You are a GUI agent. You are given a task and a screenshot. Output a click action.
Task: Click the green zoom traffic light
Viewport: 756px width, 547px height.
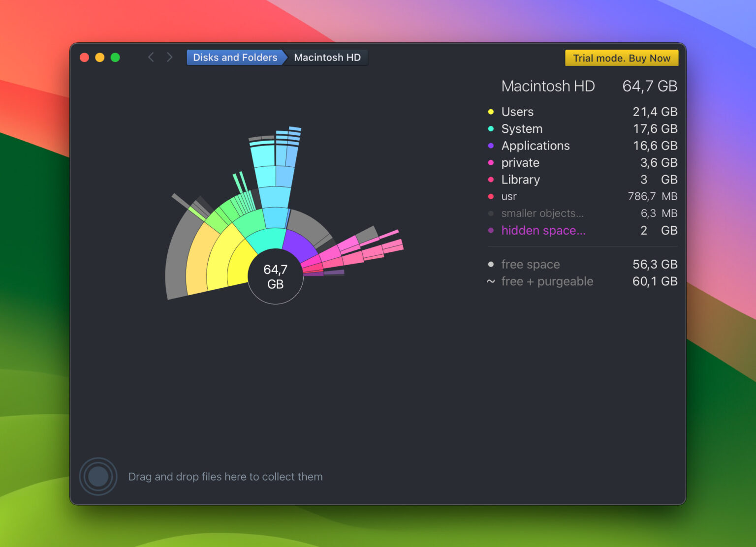[115, 57]
